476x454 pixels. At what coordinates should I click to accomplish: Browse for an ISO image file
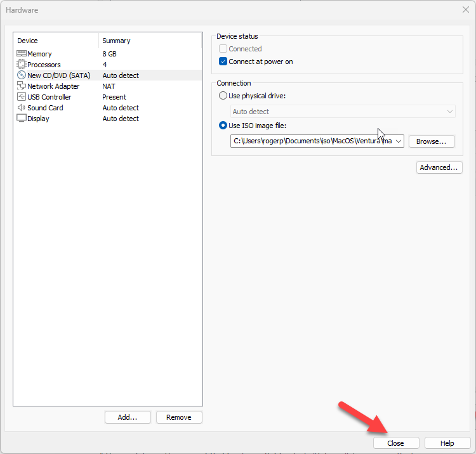click(431, 141)
